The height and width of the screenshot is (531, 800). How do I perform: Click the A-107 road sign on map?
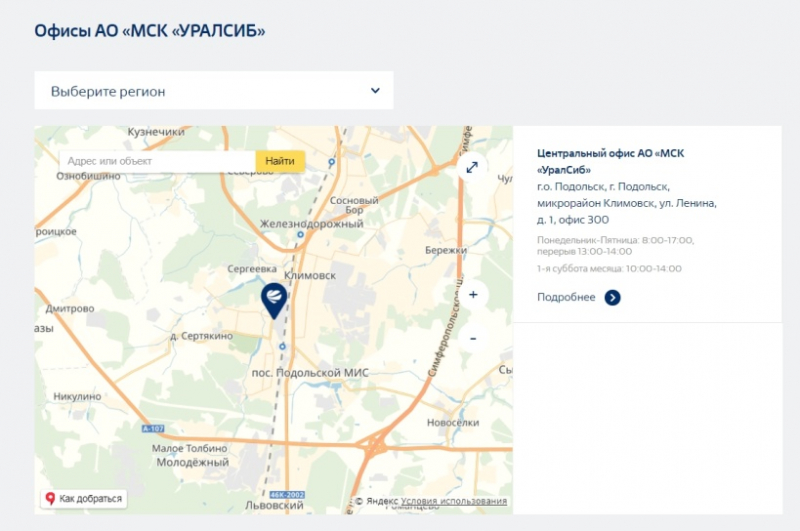152,429
